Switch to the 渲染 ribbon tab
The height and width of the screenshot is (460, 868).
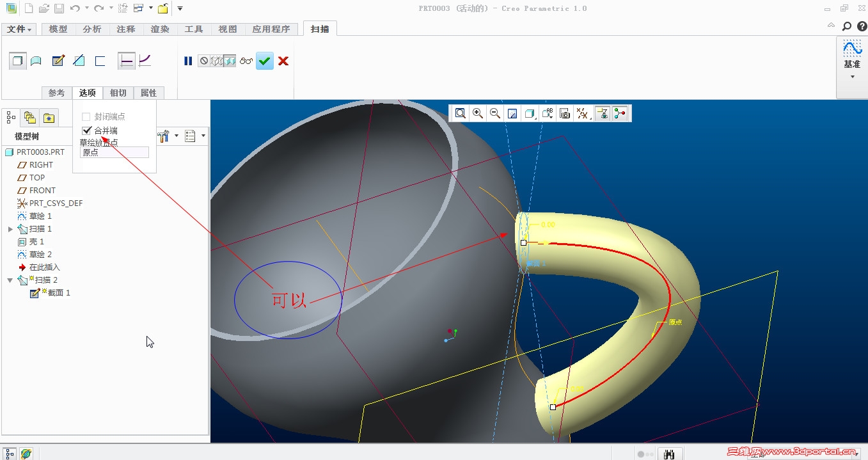click(x=160, y=29)
